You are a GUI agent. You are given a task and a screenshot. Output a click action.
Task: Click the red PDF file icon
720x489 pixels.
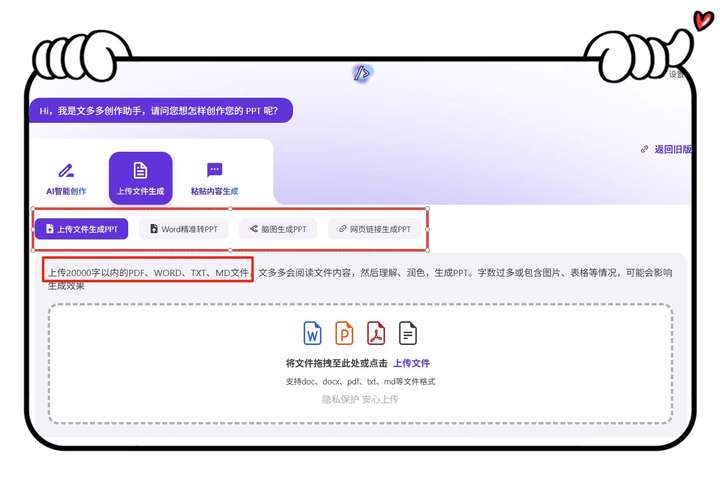376,333
